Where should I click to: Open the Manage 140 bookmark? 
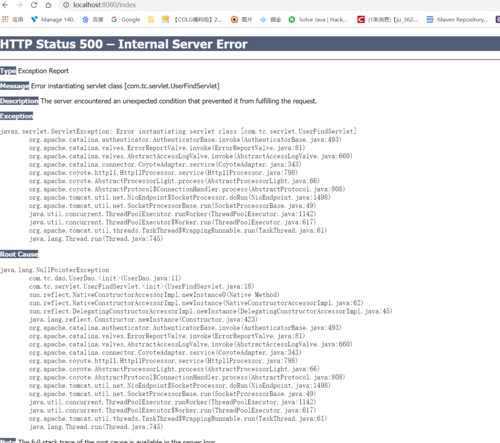[x=52, y=20]
